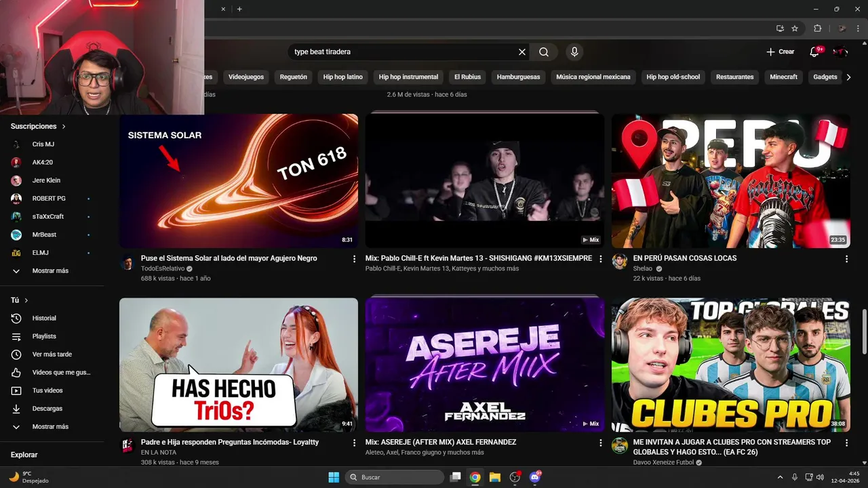Select the Hip hop old-school chip
This screenshot has height=488, width=868.
673,77
